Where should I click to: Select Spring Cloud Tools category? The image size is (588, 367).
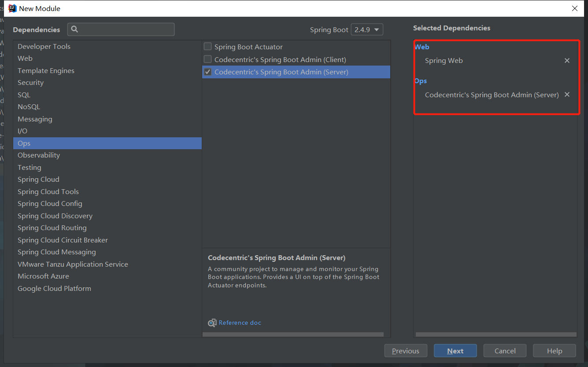(x=107, y=192)
